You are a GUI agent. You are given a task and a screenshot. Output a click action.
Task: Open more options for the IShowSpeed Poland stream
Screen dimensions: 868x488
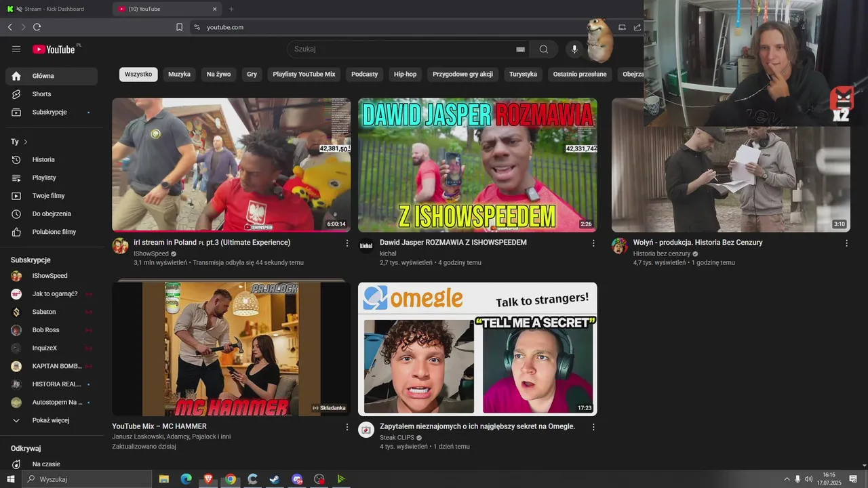[x=347, y=243]
